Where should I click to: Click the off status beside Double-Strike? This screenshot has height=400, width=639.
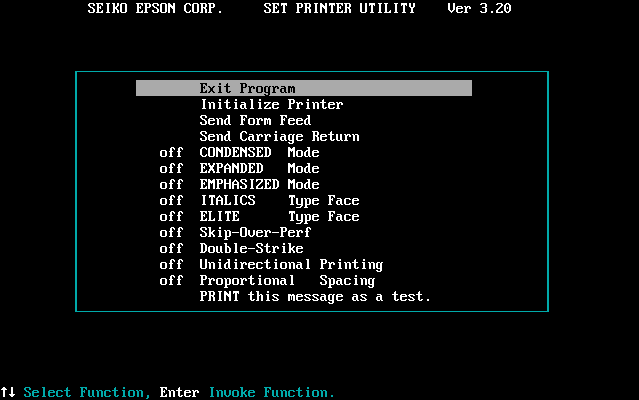[x=171, y=248]
